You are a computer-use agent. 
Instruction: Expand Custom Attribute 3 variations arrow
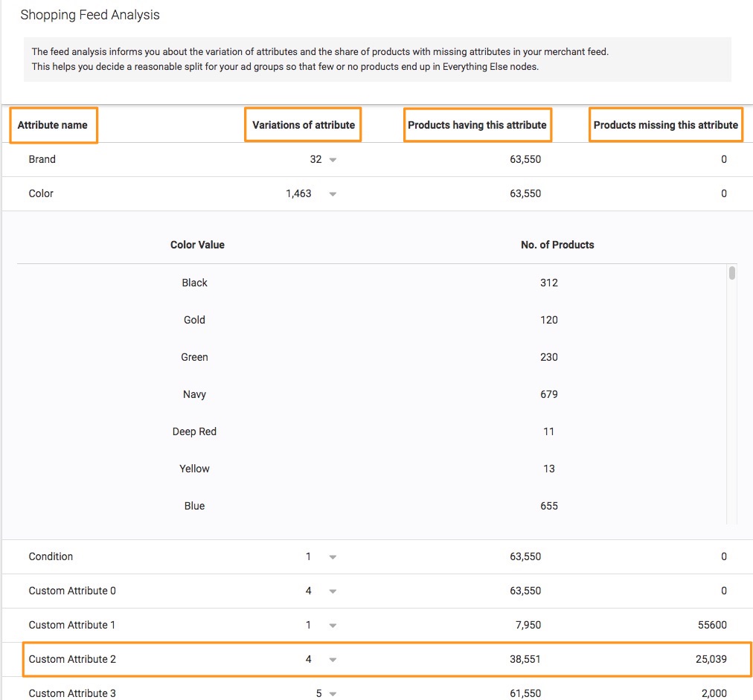[x=333, y=693]
